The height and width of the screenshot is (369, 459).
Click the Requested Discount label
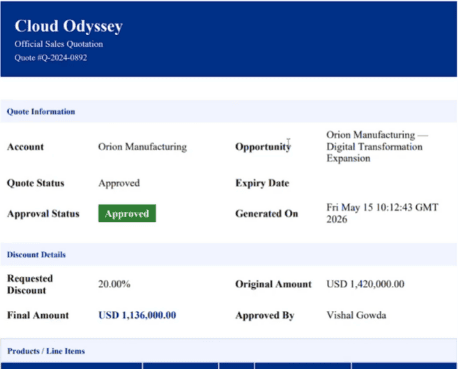pyautogui.click(x=30, y=284)
